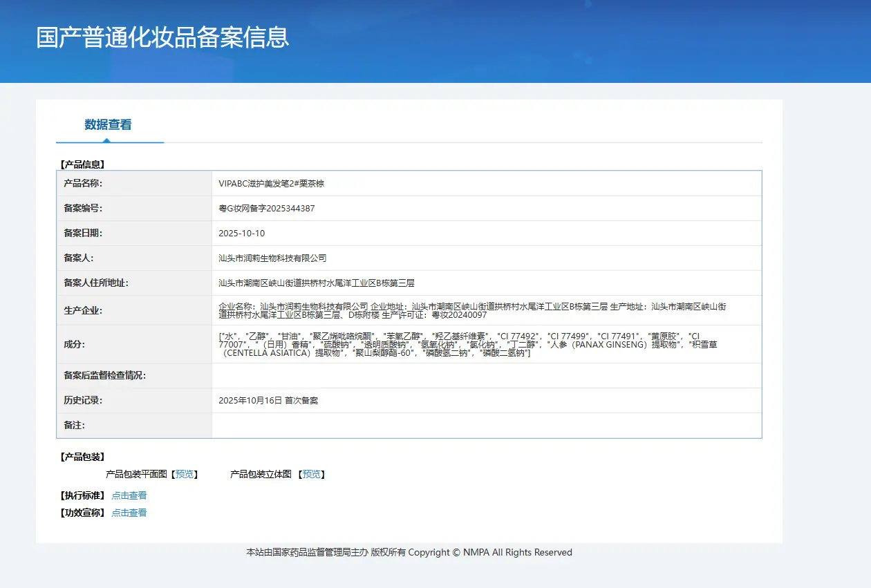Click the filing date 2025-10-10
Screen dimensions: 871x588
click(x=242, y=234)
